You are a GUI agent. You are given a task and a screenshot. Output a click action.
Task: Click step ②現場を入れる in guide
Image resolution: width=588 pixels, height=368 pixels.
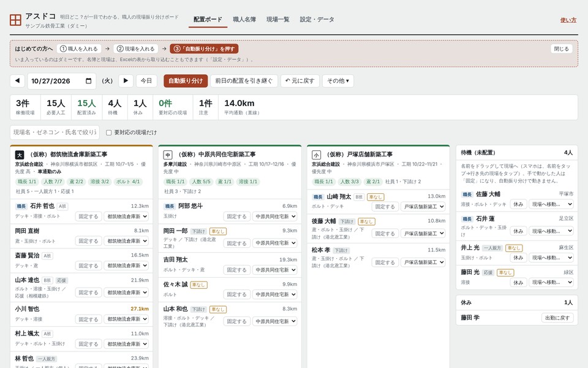136,49
